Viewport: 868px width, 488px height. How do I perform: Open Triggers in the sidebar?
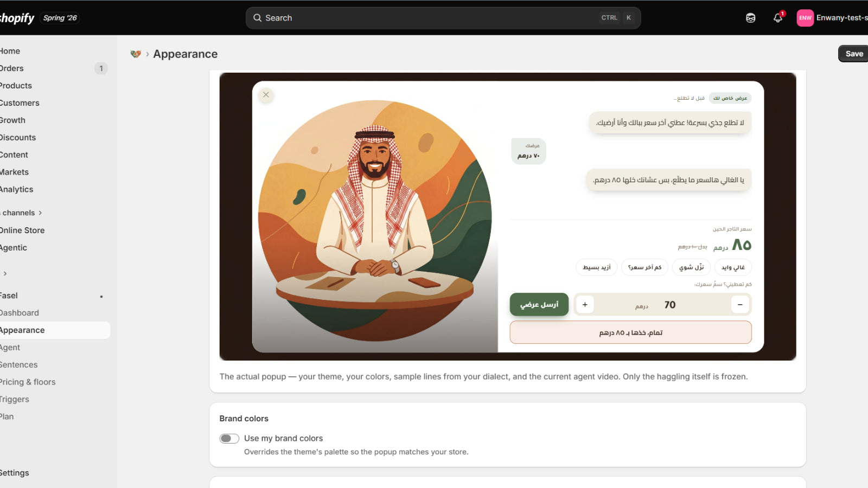(15, 399)
